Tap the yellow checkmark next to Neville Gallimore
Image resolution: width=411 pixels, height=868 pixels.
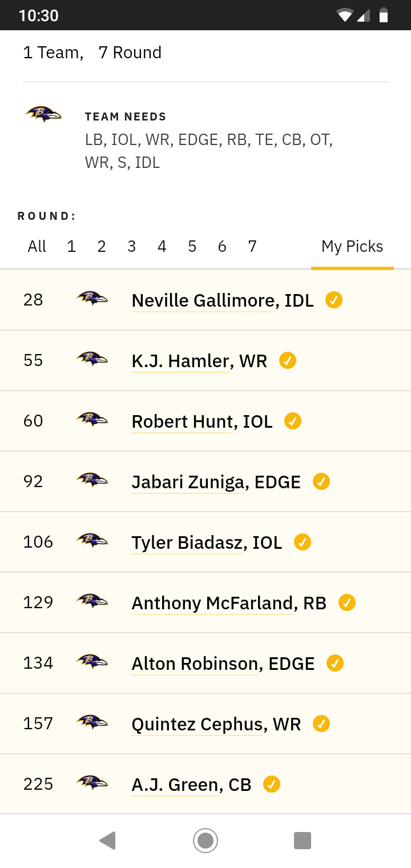coord(334,300)
